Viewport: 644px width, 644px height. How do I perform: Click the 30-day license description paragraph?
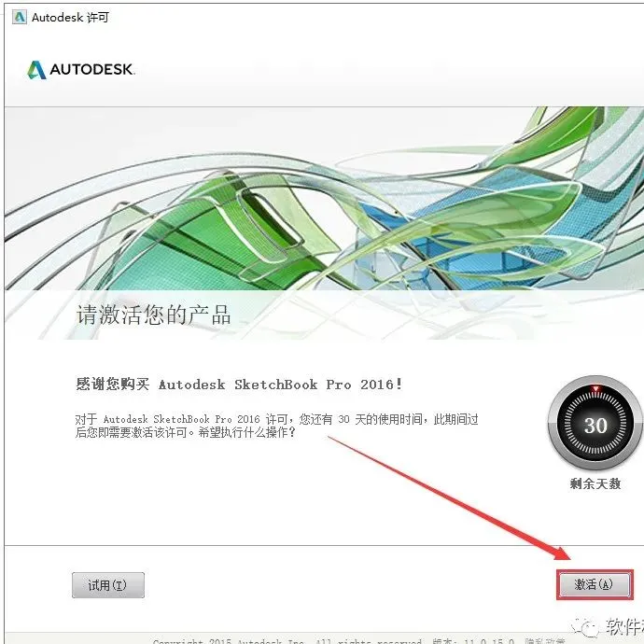pos(276,426)
